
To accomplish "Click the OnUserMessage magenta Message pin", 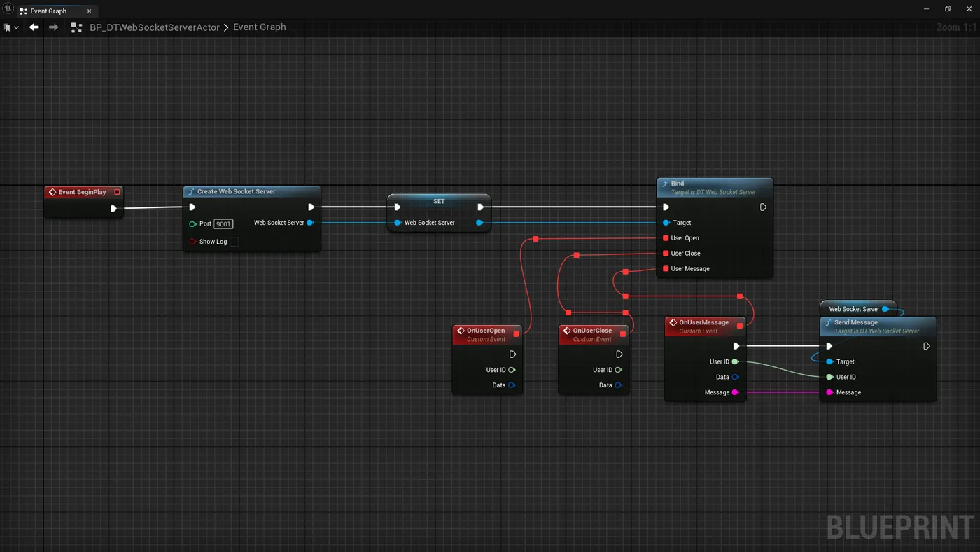I will pos(735,392).
